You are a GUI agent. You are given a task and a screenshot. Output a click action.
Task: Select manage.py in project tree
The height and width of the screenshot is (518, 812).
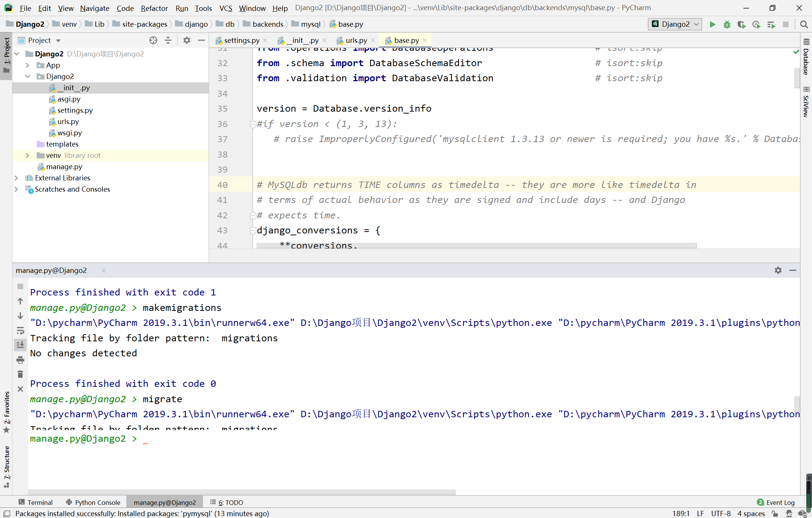[64, 167]
